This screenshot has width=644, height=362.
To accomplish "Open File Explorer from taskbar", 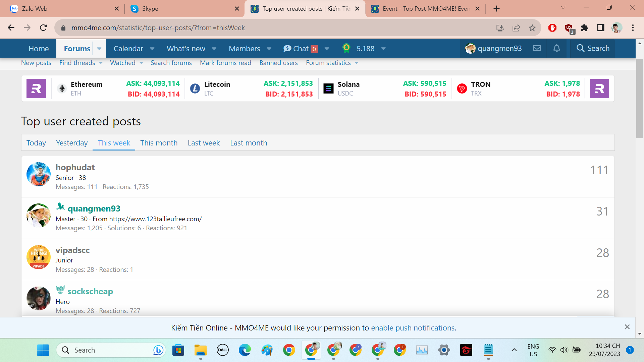I will coord(200,350).
